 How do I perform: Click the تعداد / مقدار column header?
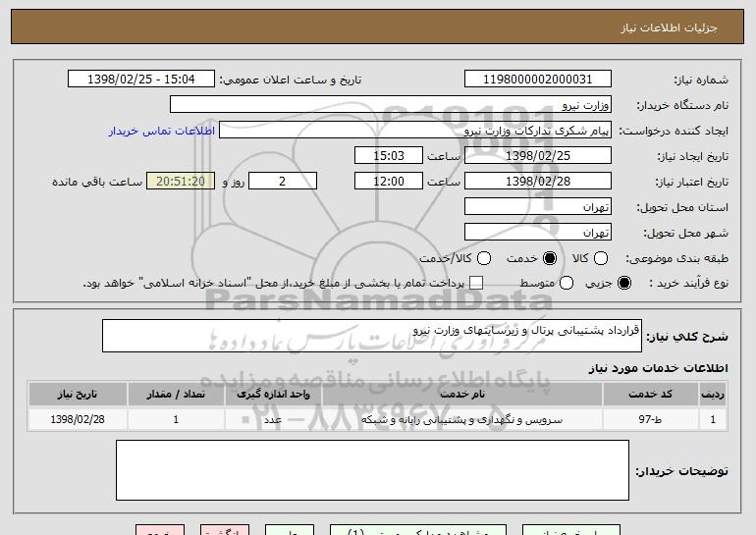(x=176, y=395)
